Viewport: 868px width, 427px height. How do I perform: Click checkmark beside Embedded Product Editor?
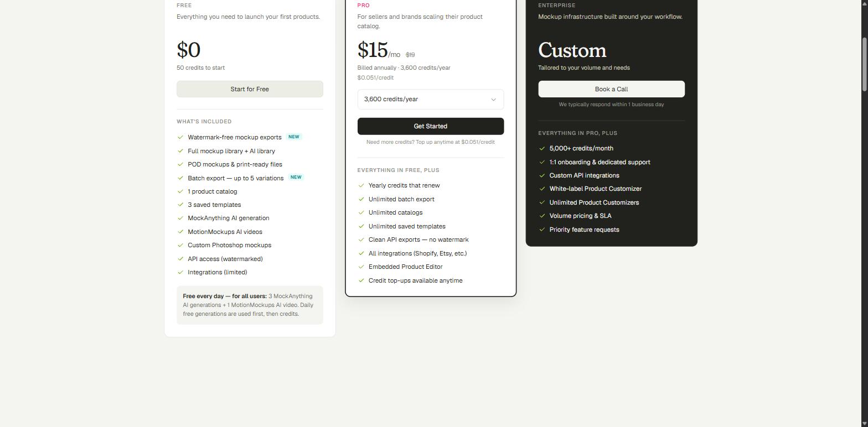point(361,267)
